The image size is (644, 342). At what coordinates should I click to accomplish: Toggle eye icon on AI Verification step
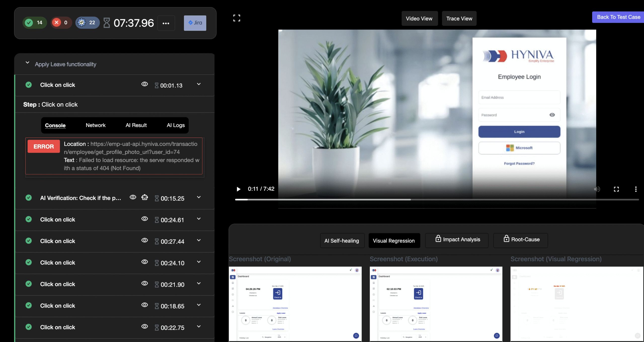[x=133, y=197]
